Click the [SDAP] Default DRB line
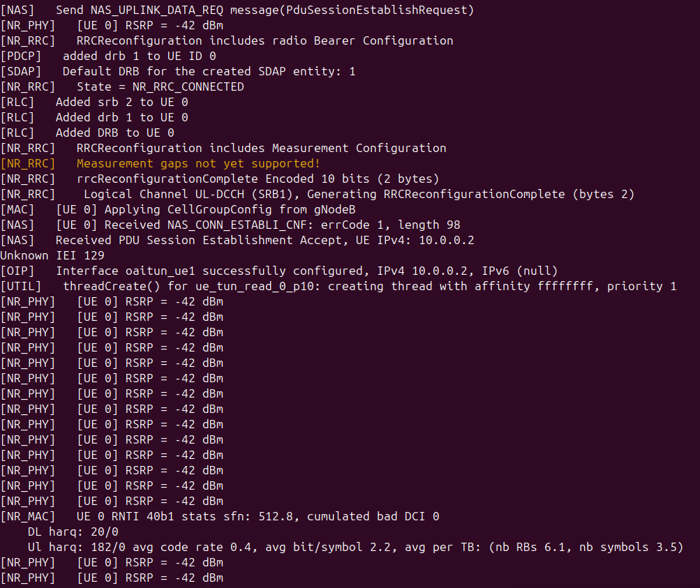Viewport: 700px width, 588px height. tap(178, 71)
